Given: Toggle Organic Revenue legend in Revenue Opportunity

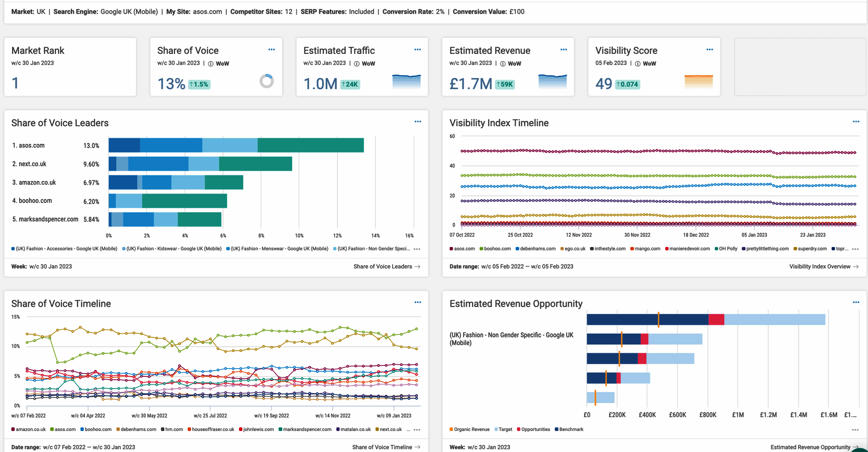Looking at the screenshot, I should [x=469, y=430].
